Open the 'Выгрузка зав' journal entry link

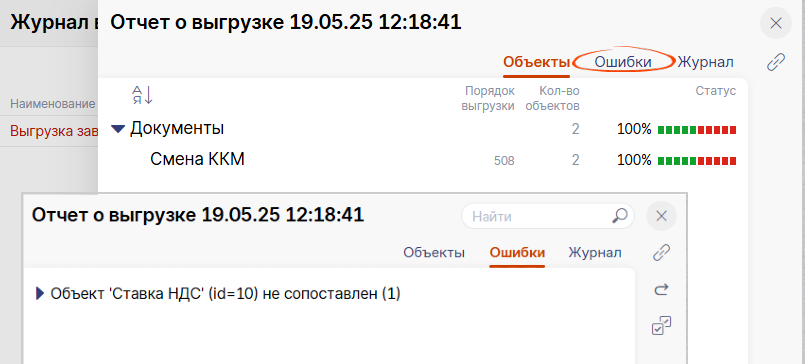tap(53, 131)
